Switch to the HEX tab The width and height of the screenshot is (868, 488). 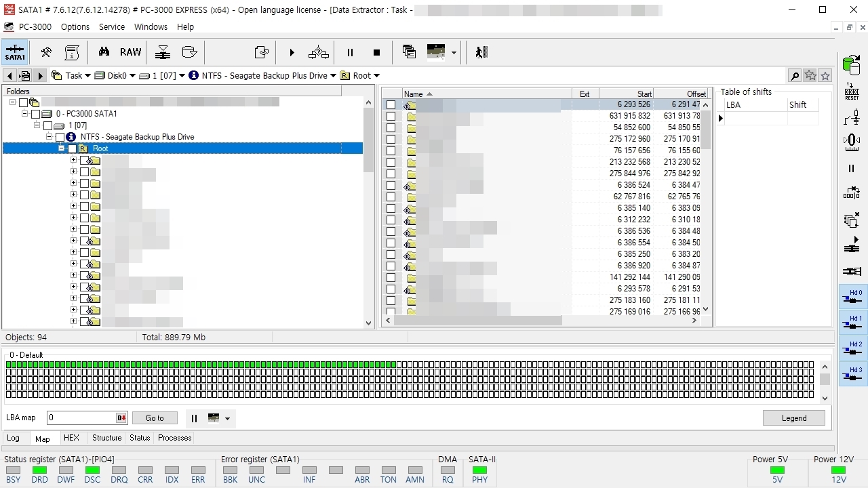point(71,438)
